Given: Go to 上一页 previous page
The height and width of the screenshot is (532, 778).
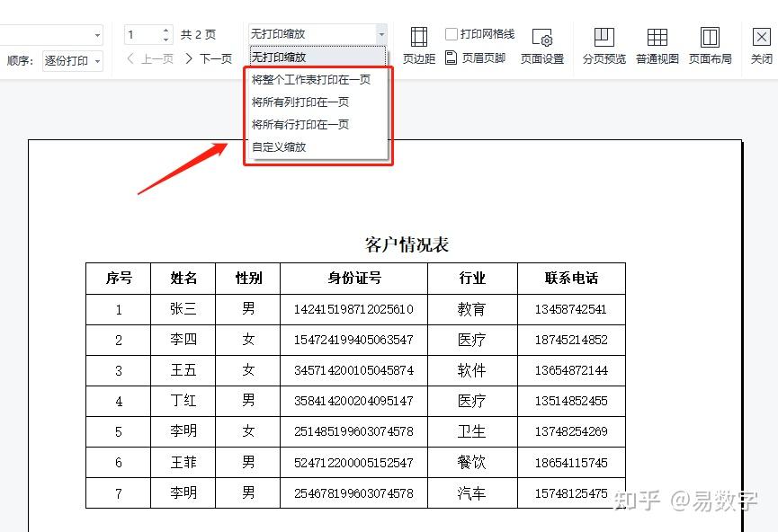Looking at the screenshot, I should coord(150,59).
